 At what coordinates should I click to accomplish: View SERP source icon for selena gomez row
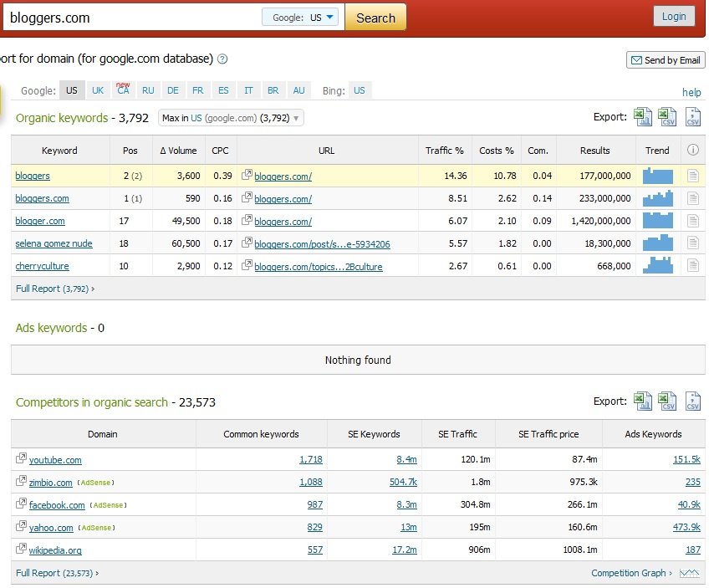tap(693, 243)
